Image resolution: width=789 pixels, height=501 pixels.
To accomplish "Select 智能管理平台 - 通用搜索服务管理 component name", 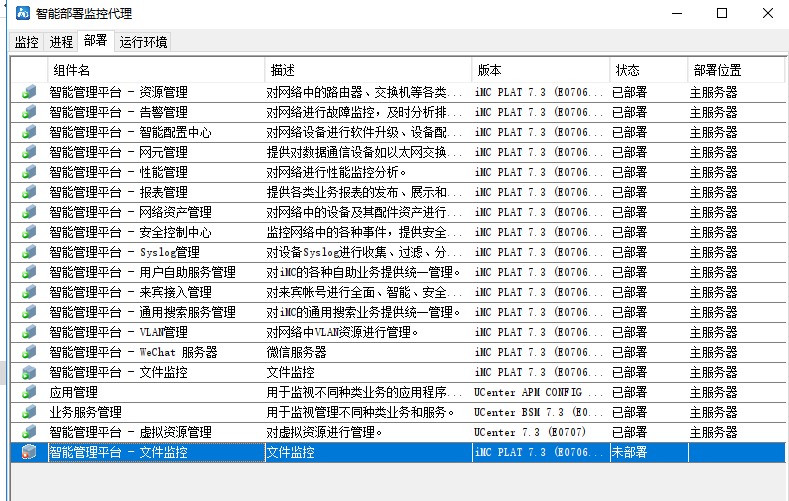I will click(142, 312).
